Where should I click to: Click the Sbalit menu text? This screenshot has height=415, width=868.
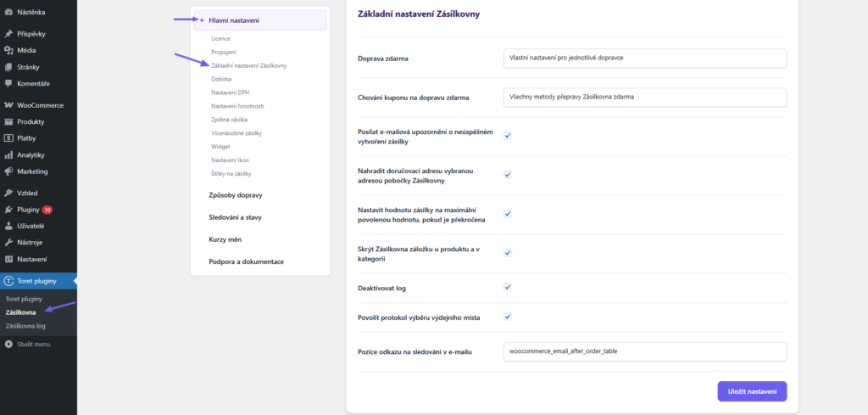(33, 344)
